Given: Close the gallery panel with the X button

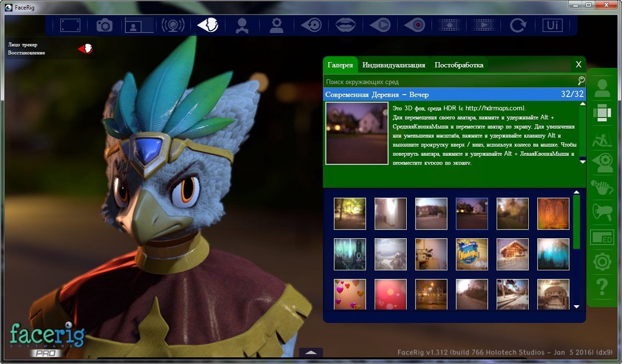Looking at the screenshot, I should click(578, 65).
